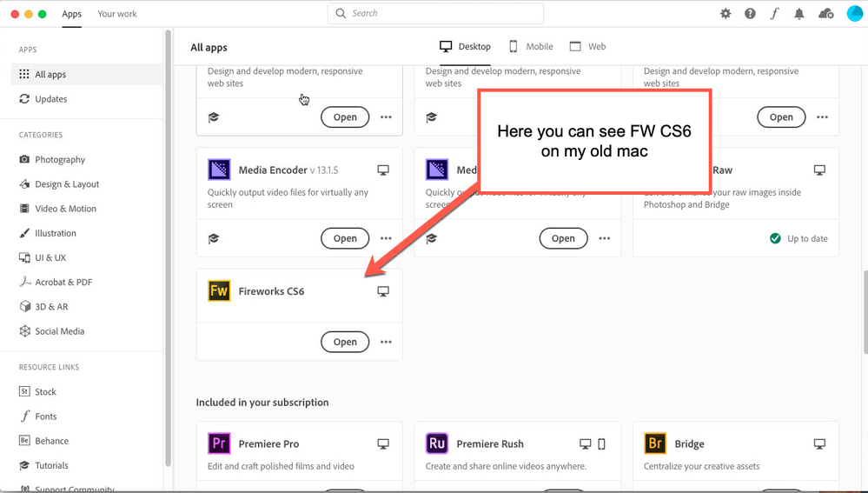Click the search magnifier icon

tap(341, 13)
